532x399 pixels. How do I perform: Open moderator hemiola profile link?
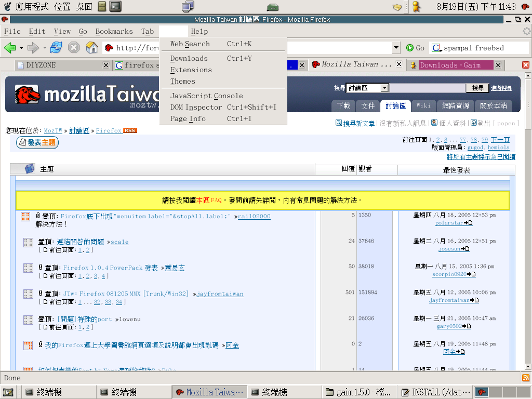coord(498,148)
